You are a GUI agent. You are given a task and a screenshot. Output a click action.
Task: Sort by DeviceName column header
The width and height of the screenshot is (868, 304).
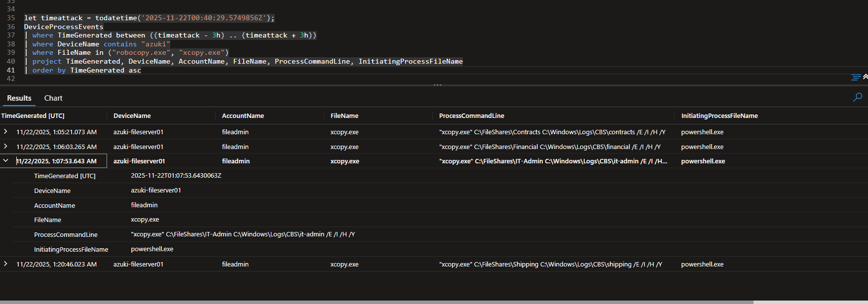tap(132, 115)
